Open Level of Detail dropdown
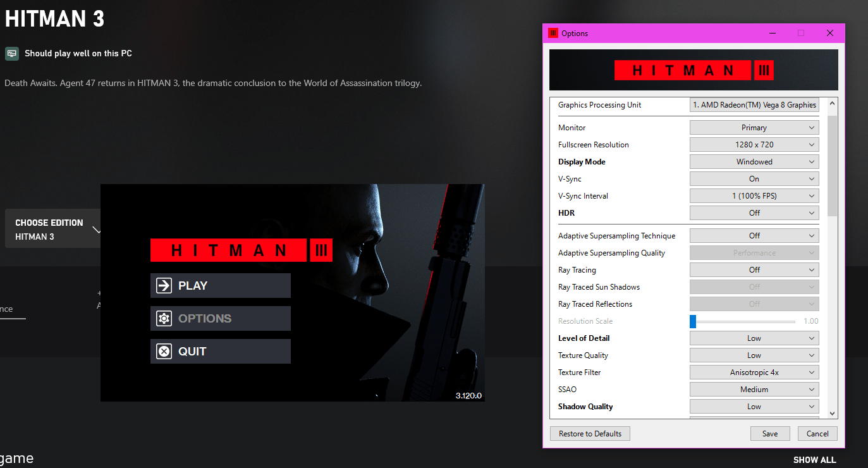The height and width of the screenshot is (468, 868). pos(754,338)
